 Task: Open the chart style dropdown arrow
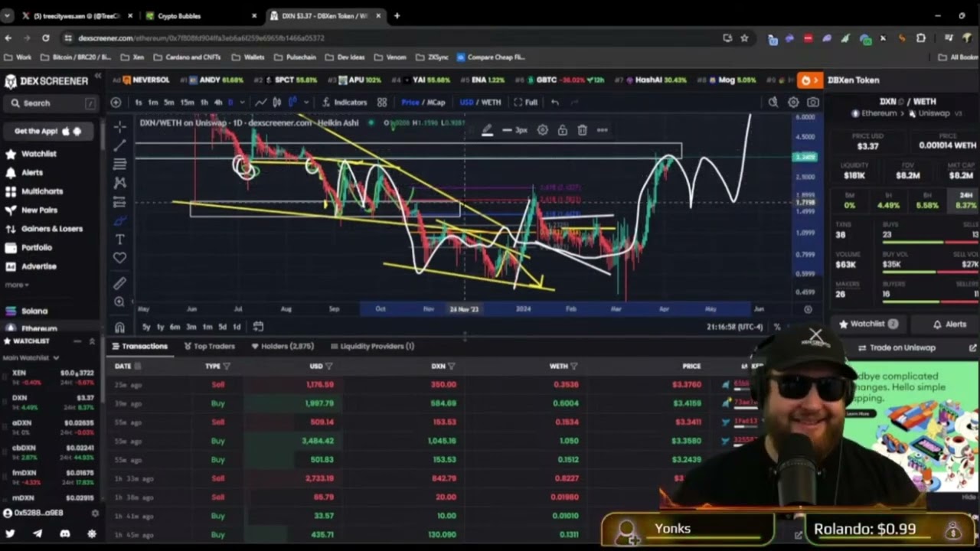pyautogui.click(x=307, y=102)
